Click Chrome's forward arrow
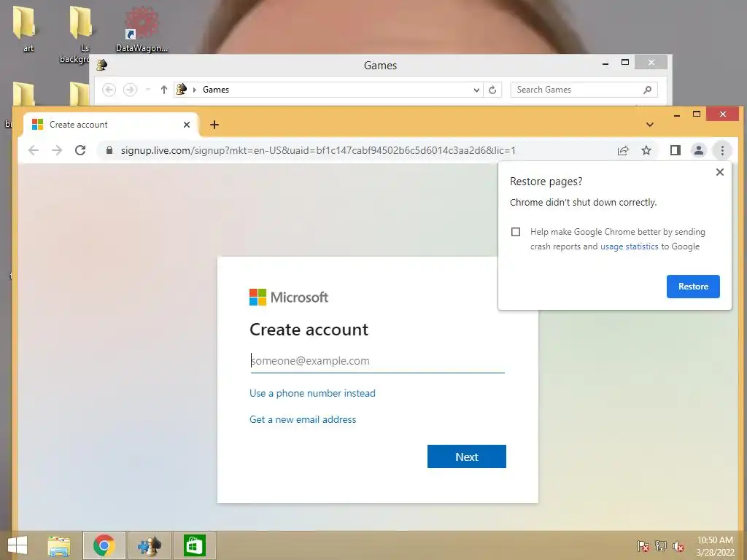 [57, 150]
